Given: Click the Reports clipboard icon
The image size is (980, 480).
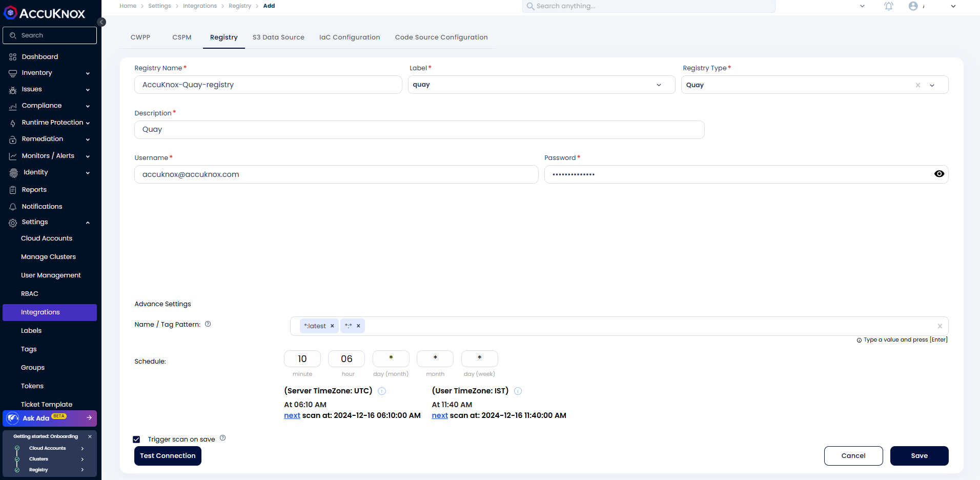Looking at the screenshot, I should [13, 190].
